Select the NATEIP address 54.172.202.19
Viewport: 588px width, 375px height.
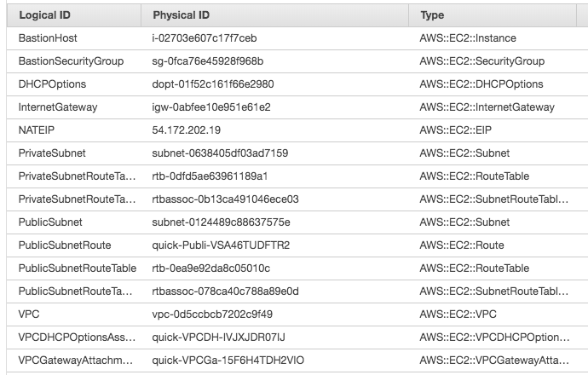(187, 130)
